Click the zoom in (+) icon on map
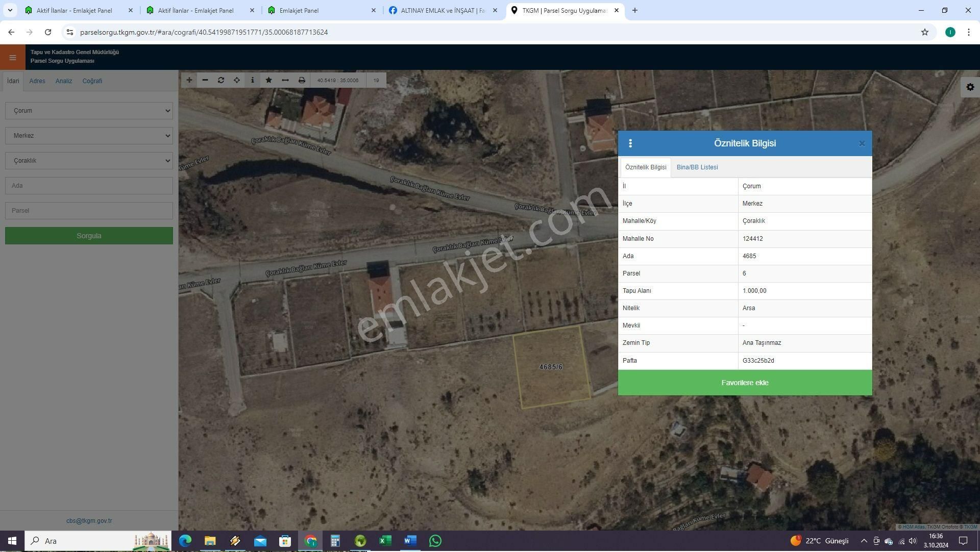This screenshot has width=980, height=552. click(189, 80)
